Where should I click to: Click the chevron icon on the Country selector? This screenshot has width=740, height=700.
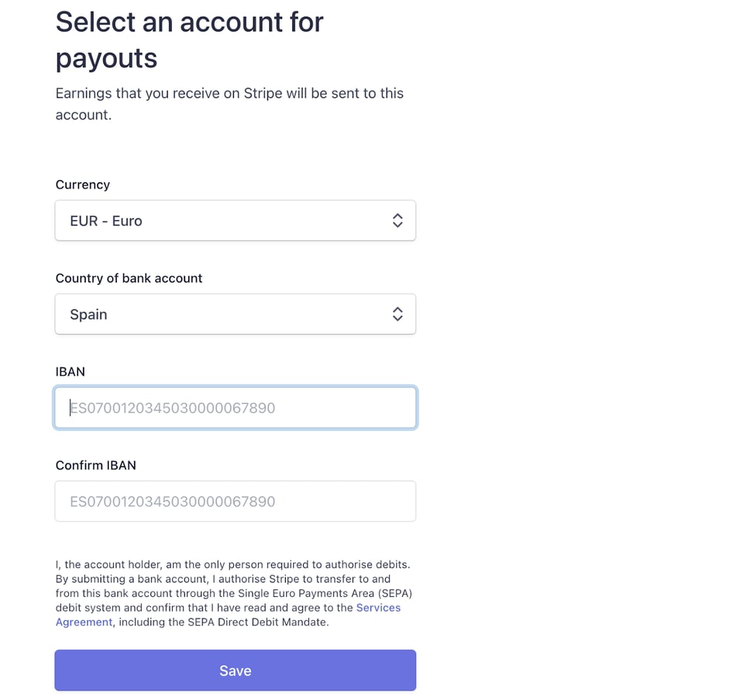click(398, 314)
